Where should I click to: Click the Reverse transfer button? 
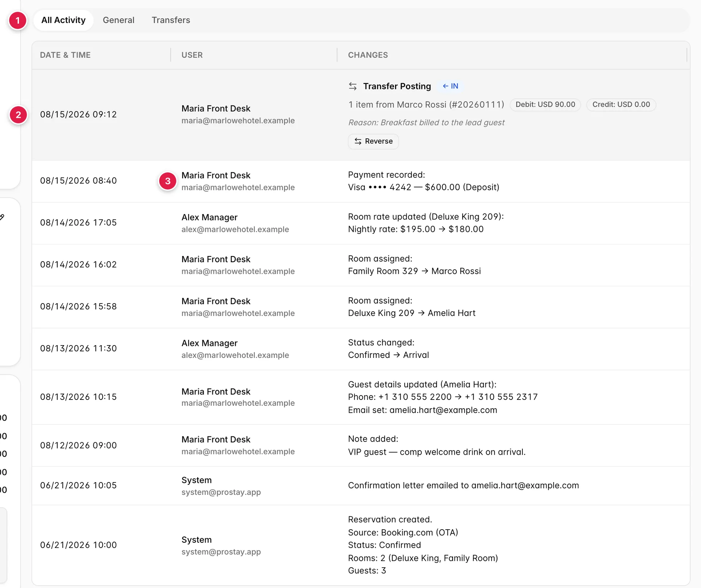[373, 141]
